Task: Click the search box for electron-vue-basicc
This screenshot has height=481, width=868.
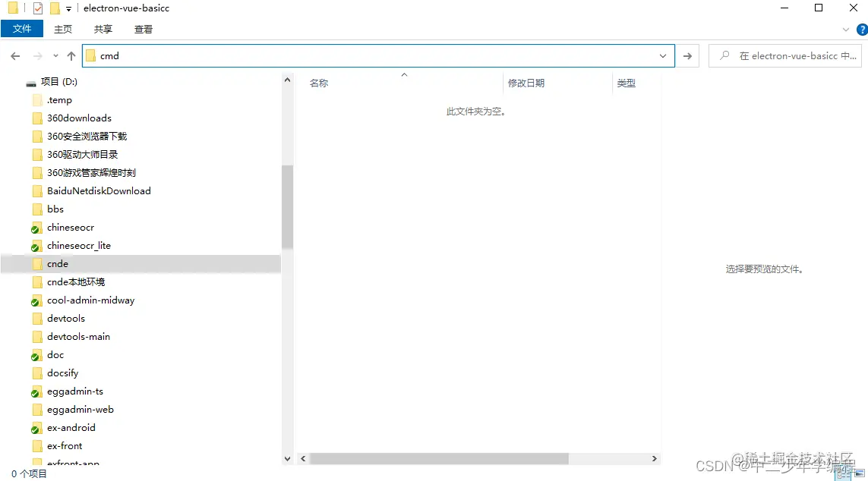Action: 785,56
